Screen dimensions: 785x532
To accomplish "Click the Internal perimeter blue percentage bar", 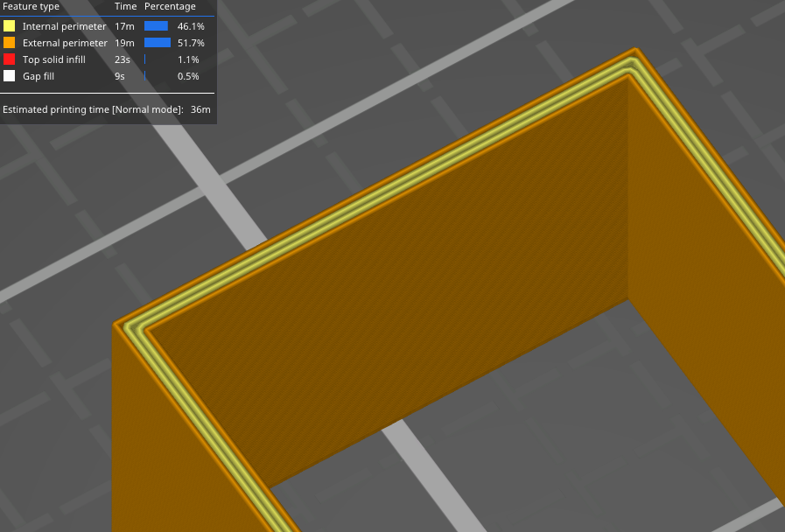I will pos(156,26).
